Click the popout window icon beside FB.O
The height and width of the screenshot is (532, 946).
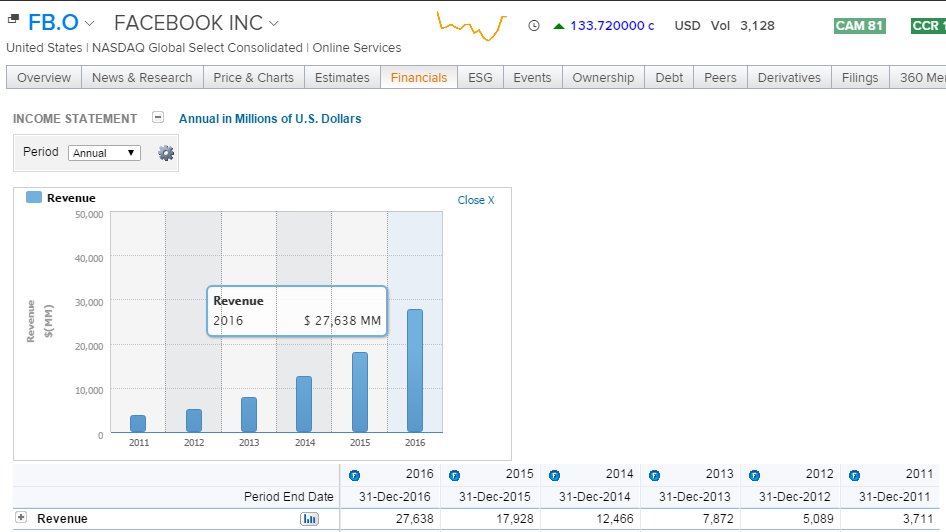pyautogui.click(x=13, y=19)
